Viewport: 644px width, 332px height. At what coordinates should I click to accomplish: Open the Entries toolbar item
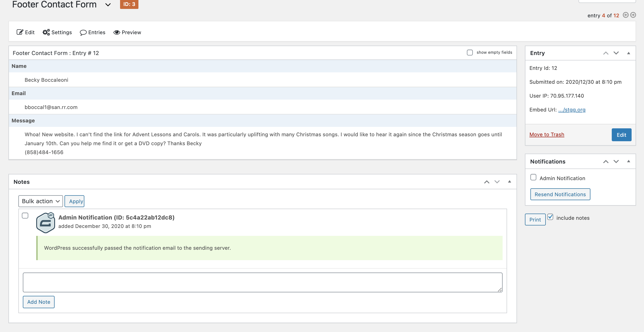coord(93,32)
